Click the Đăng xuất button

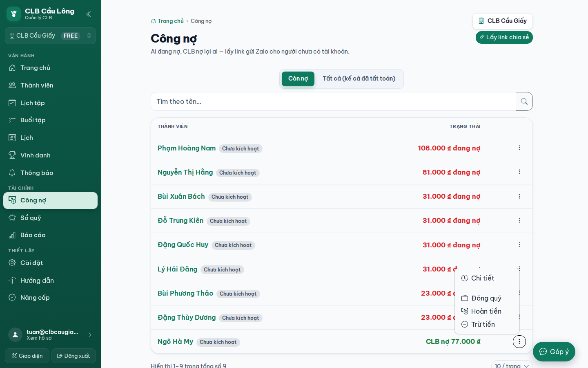pyautogui.click(x=73, y=356)
